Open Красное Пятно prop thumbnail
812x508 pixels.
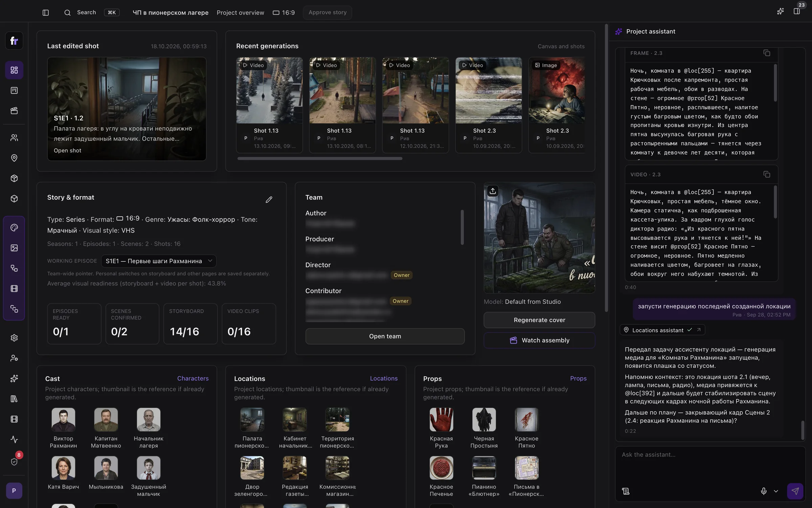[526, 420]
